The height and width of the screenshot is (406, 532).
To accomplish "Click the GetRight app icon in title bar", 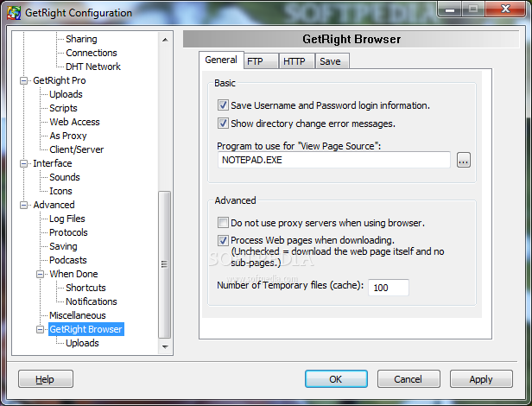I will (14, 13).
